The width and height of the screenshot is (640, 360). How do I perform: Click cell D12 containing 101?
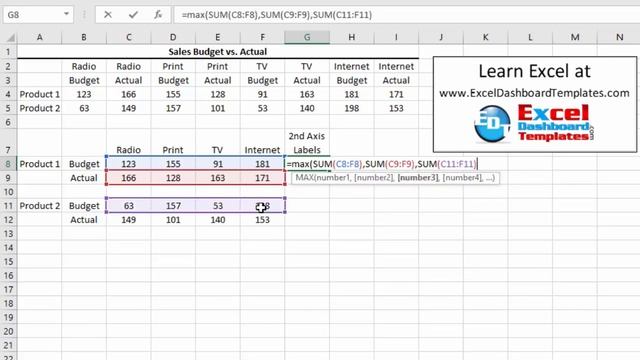pos(173,220)
